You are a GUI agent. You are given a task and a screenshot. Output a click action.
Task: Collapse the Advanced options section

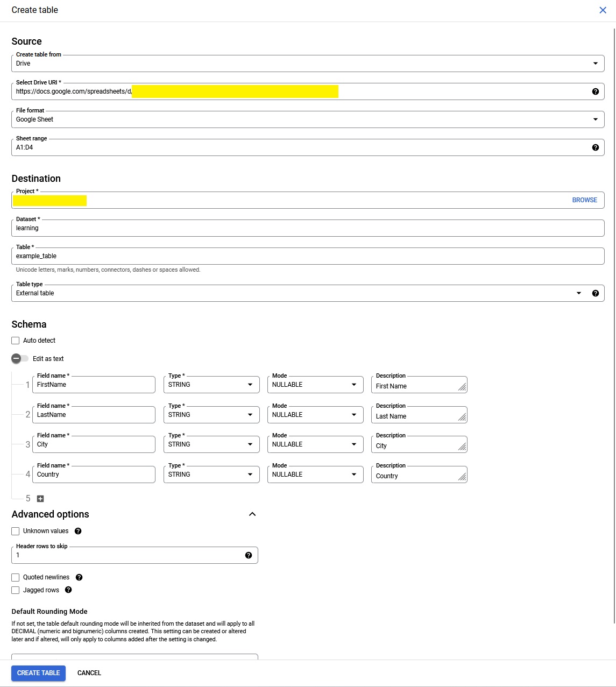[252, 514]
